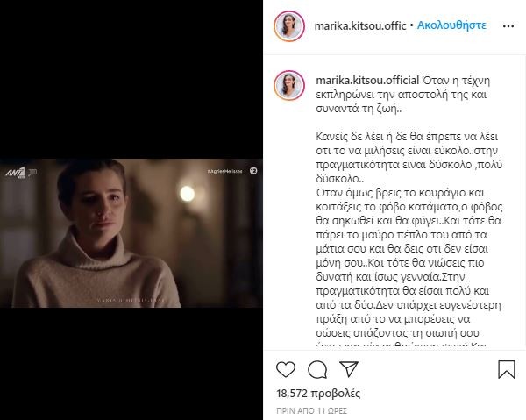The height and width of the screenshot is (420, 526).
Task: Click the hashtag watermark in the video
Action: [224, 171]
